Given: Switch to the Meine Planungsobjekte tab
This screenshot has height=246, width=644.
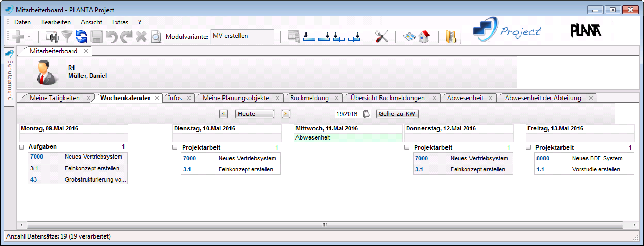Looking at the screenshot, I should click(x=235, y=98).
